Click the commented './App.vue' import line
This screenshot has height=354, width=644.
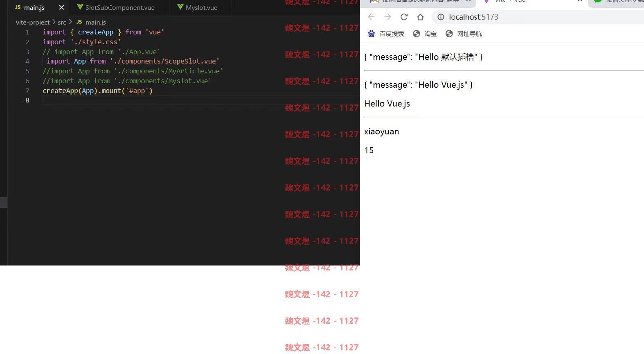click(101, 52)
